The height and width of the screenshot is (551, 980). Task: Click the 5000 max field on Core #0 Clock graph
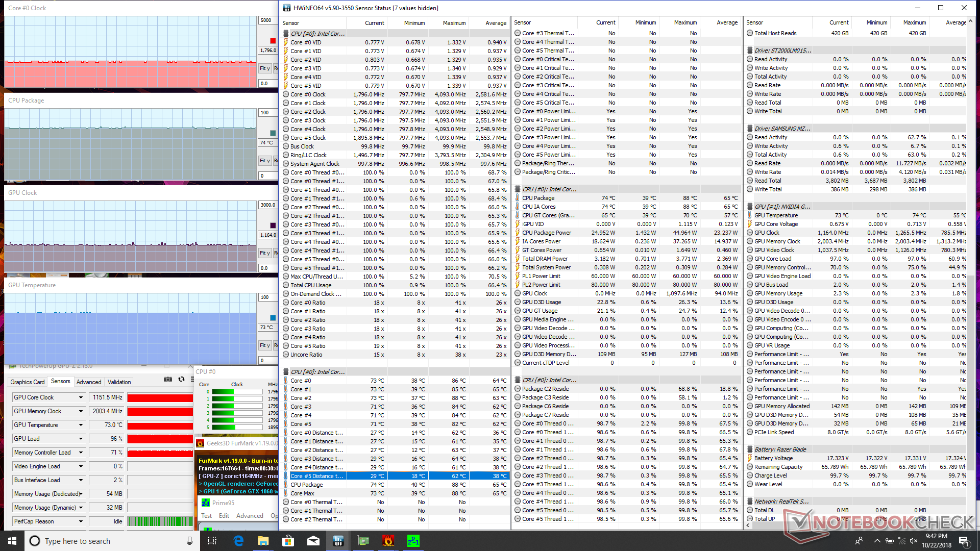pyautogui.click(x=267, y=20)
